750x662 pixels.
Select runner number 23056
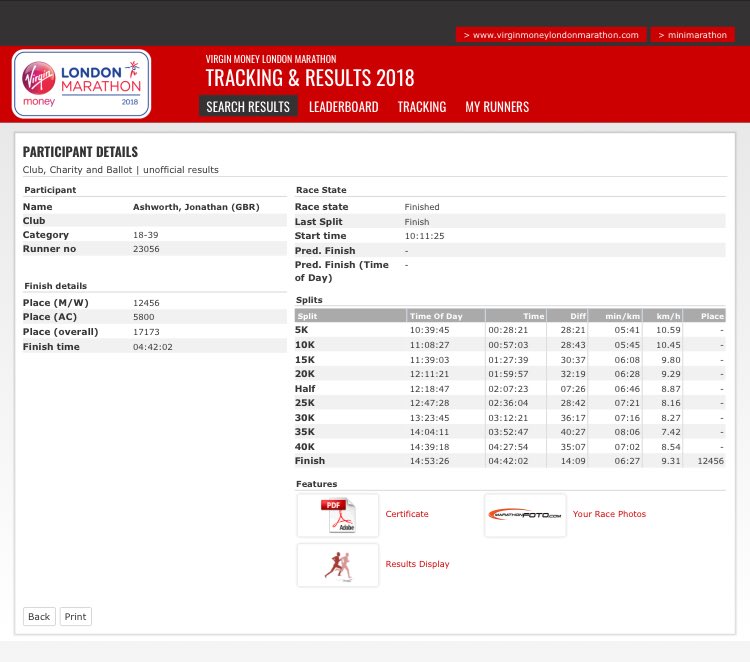tap(146, 249)
